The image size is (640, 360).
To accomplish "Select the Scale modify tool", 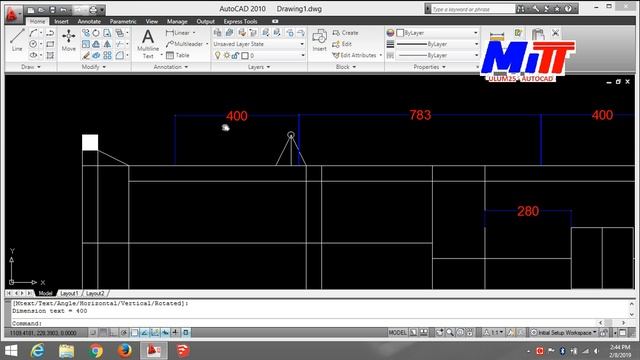I will pyautogui.click(x=85, y=44).
